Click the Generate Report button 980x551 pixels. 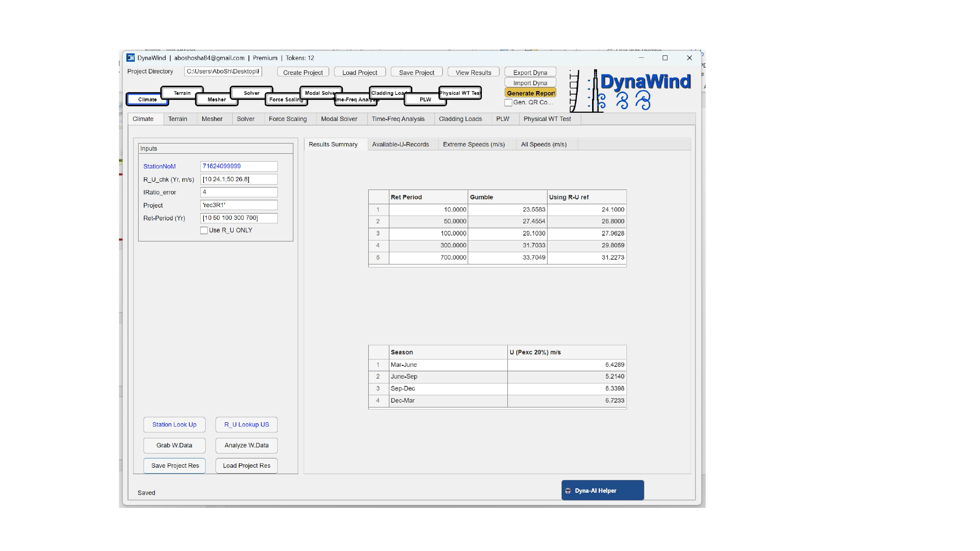[x=530, y=93]
